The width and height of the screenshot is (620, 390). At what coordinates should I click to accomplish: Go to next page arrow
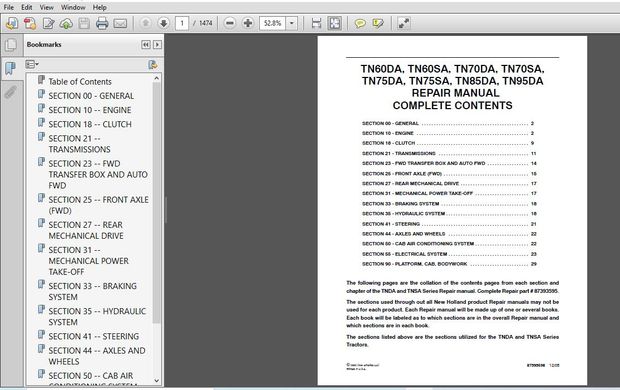[x=163, y=23]
